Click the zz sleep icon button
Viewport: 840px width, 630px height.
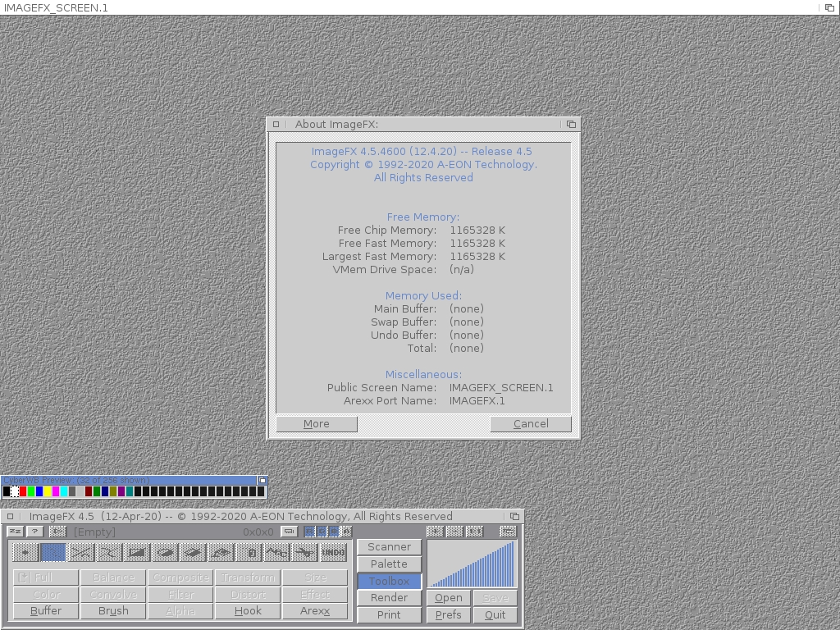point(15,532)
